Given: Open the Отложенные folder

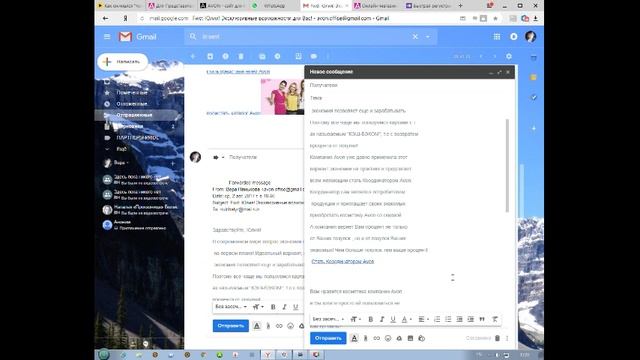Looking at the screenshot, I should click(x=131, y=104).
